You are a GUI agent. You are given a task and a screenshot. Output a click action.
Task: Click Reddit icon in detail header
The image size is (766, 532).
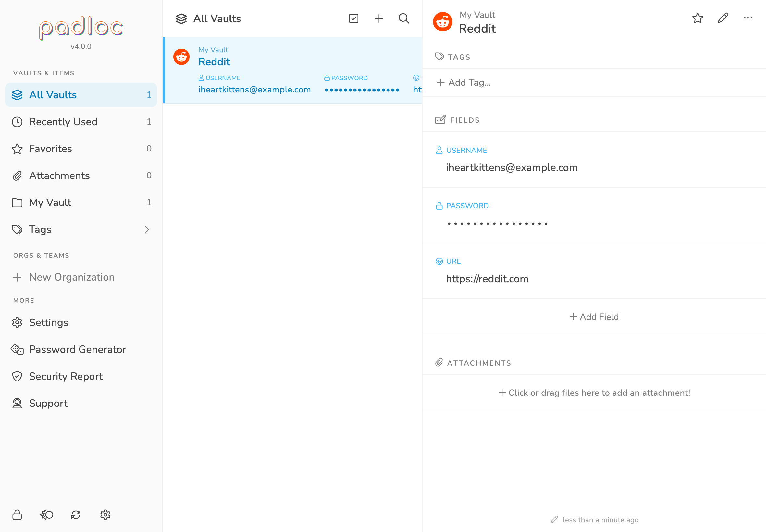pos(442,22)
